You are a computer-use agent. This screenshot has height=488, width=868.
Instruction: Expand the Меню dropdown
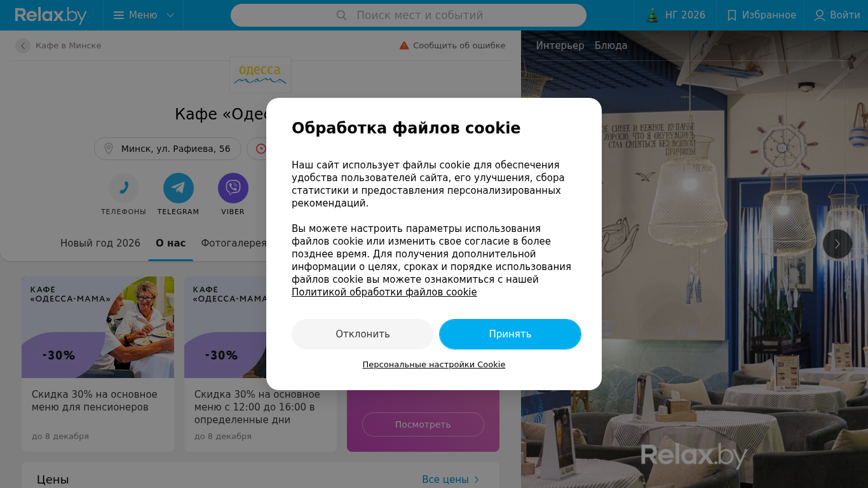(x=144, y=15)
